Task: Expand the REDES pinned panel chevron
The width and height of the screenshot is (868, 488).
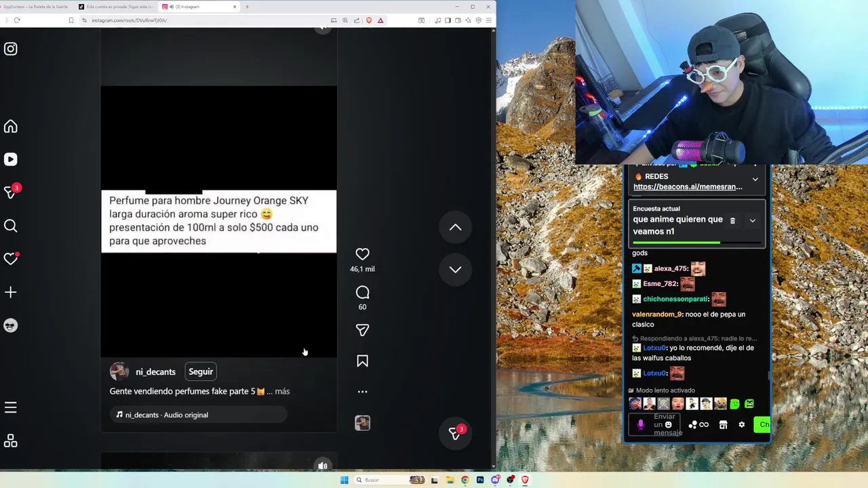Action: coord(755,180)
